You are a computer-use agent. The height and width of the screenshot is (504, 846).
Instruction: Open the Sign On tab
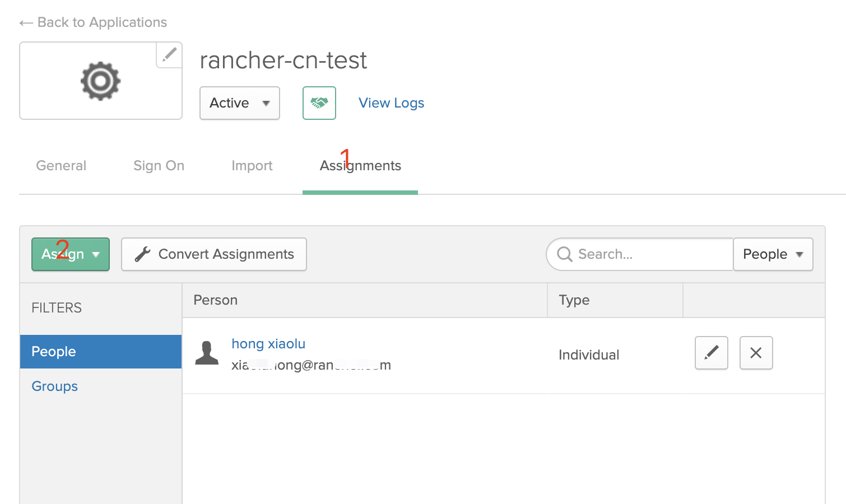coord(159,166)
